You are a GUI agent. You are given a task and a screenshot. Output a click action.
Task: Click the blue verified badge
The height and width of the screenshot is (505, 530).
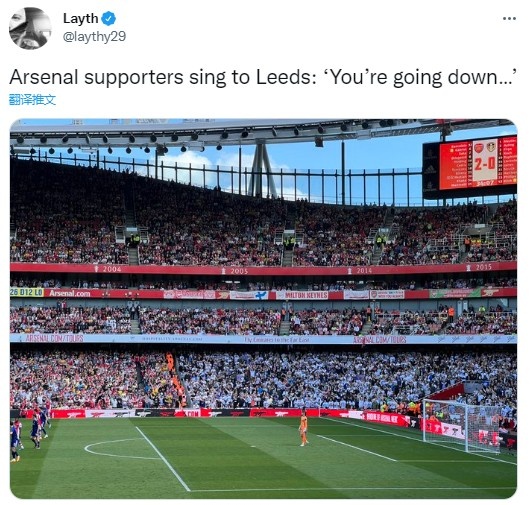coord(109,18)
